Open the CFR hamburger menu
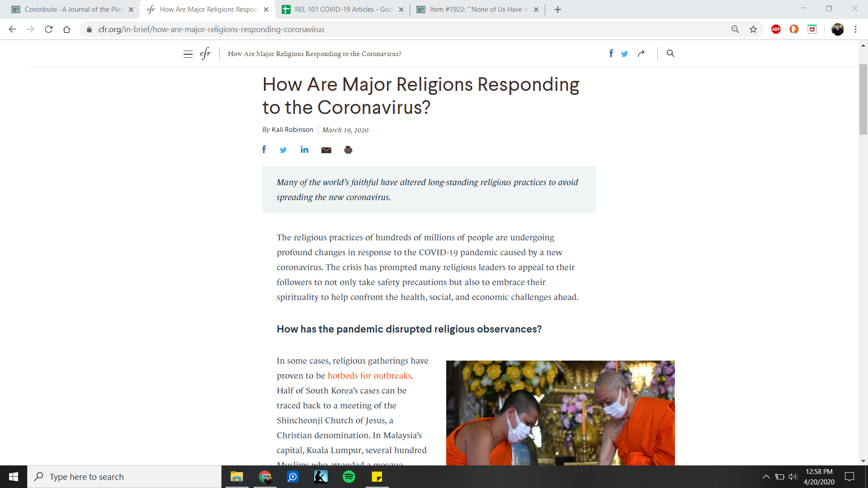The width and height of the screenshot is (868, 488). click(x=188, y=54)
